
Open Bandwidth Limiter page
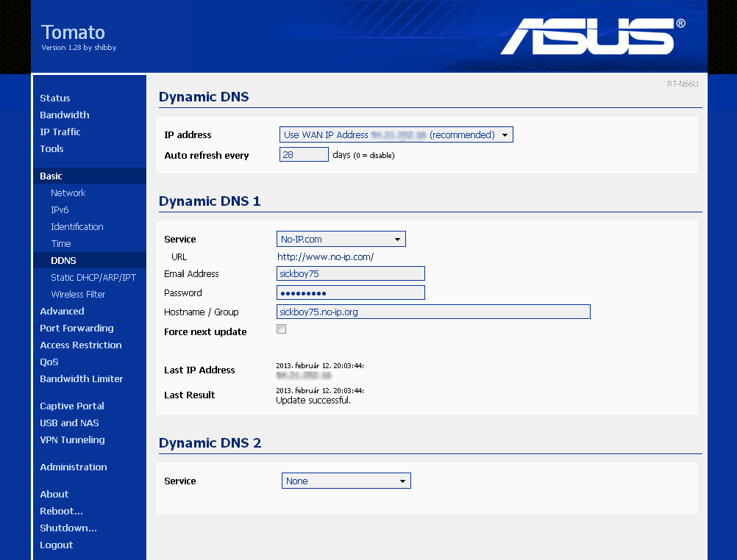click(x=82, y=379)
